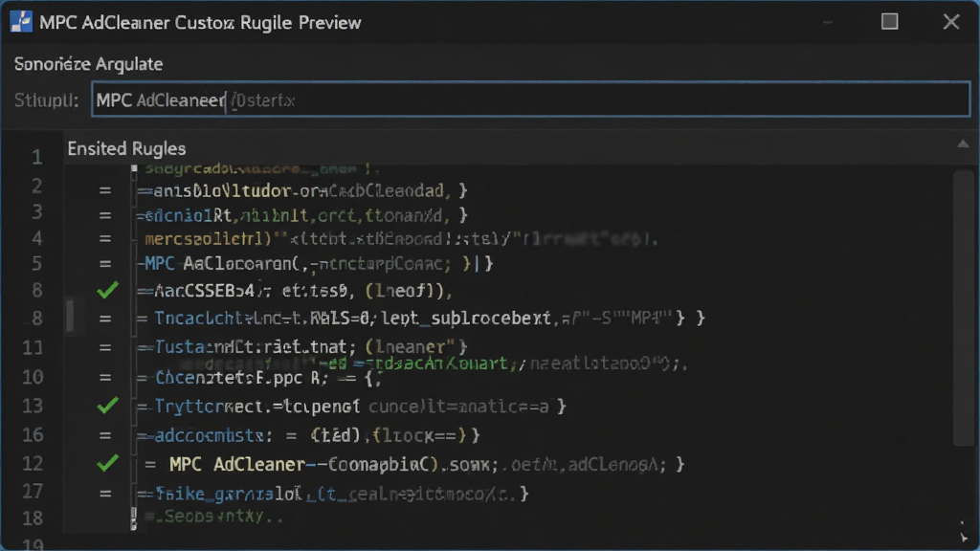Click the equals marker beside adccocmbsts row
The image size is (980, 551).
(105, 435)
